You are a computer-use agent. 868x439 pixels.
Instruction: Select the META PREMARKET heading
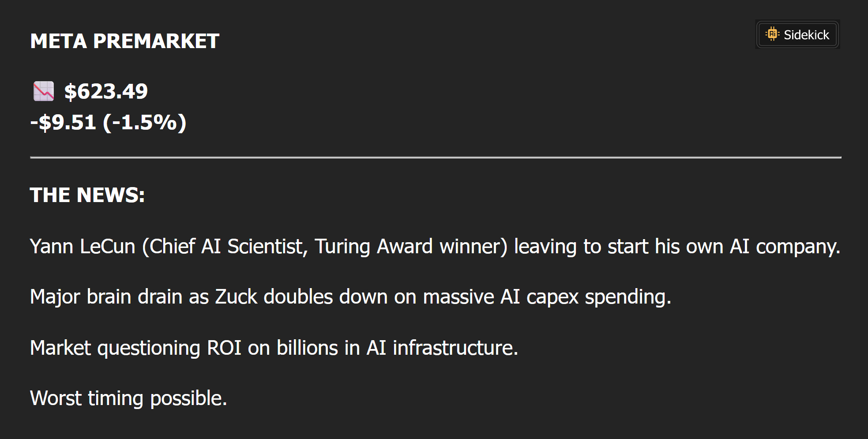point(124,41)
